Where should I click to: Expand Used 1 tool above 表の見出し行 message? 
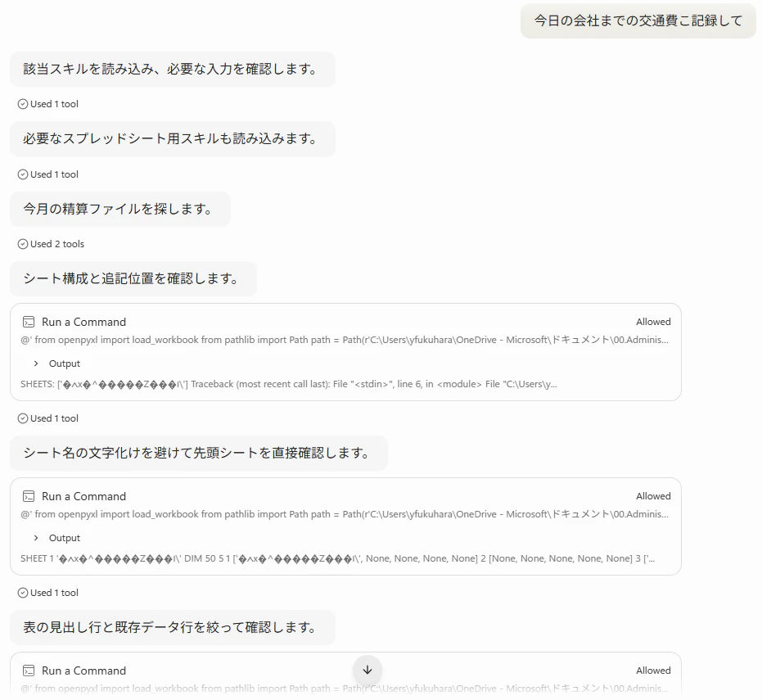(48, 593)
